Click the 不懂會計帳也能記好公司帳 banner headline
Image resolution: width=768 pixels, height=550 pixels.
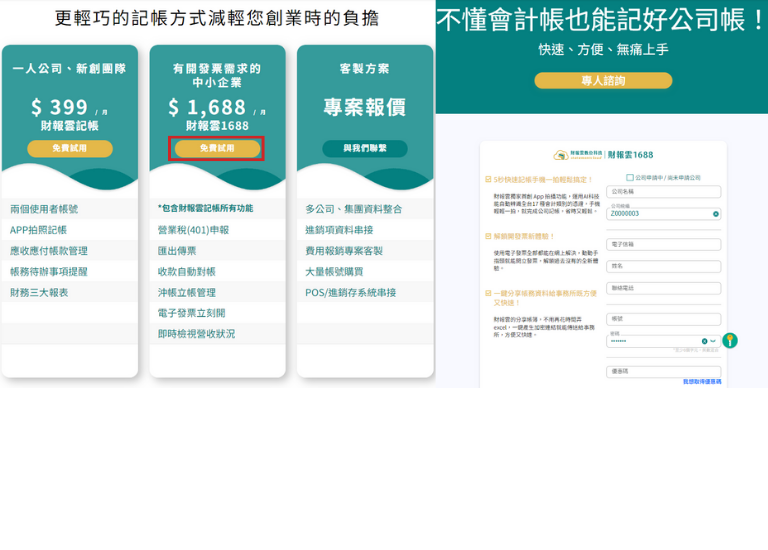click(x=601, y=20)
